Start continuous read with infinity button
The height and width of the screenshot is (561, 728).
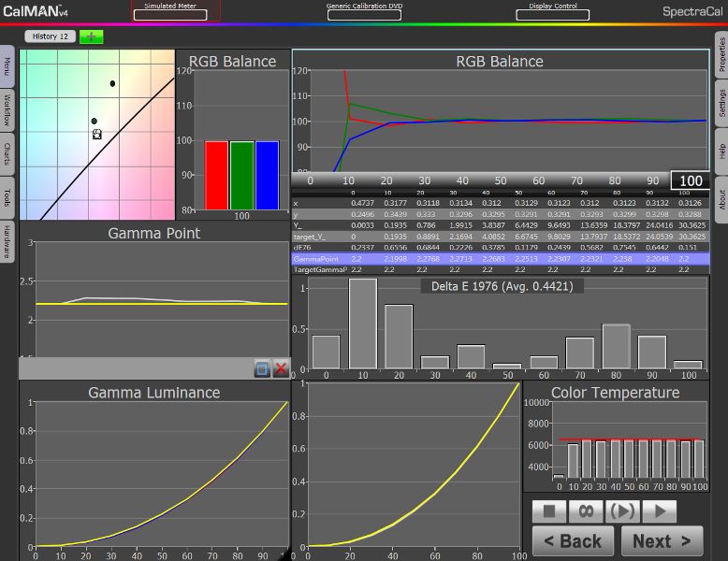(586, 511)
